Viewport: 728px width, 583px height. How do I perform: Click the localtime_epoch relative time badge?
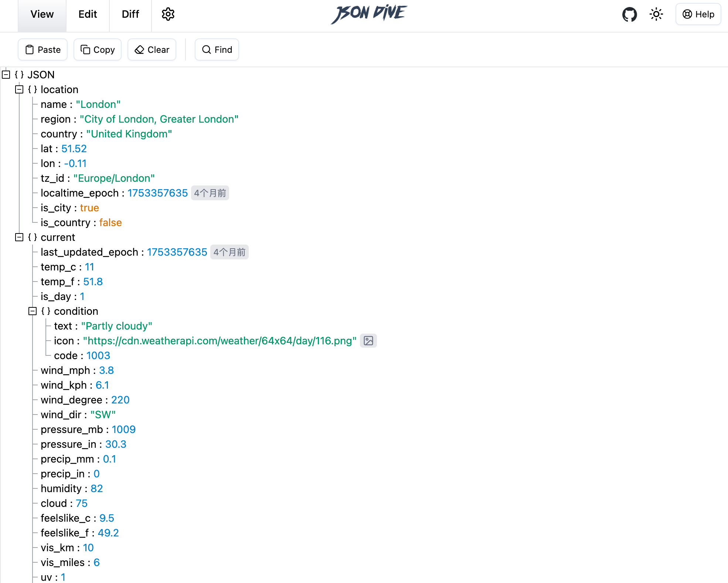coord(210,193)
